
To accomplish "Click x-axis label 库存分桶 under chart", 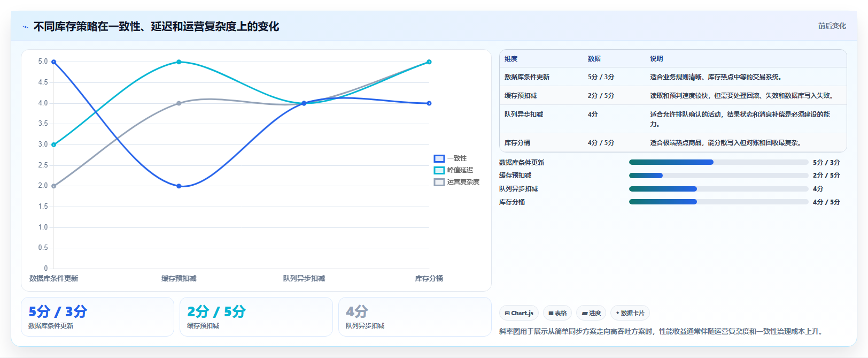I will pyautogui.click(x=429, y=278).
